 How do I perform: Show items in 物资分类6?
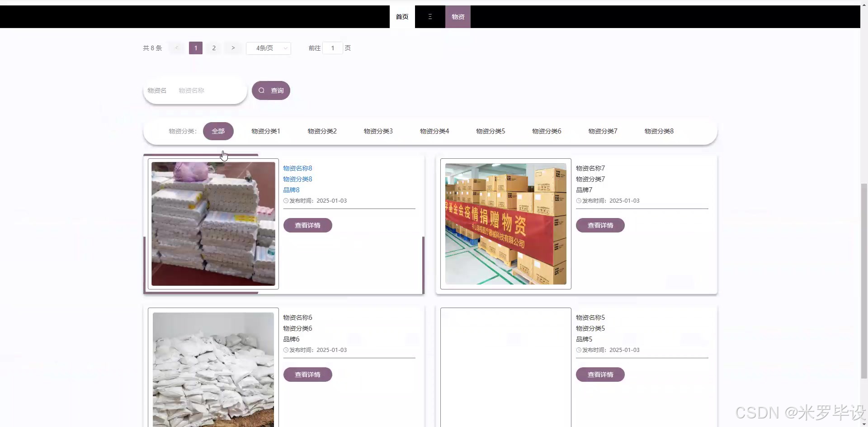[x=547, y=131]
